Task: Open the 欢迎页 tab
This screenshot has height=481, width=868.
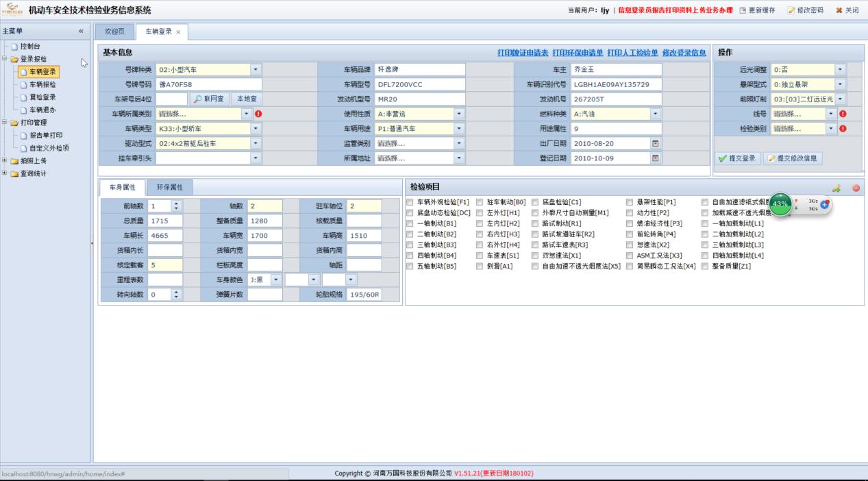Action: pyautogui.click(x=114, y=32)
